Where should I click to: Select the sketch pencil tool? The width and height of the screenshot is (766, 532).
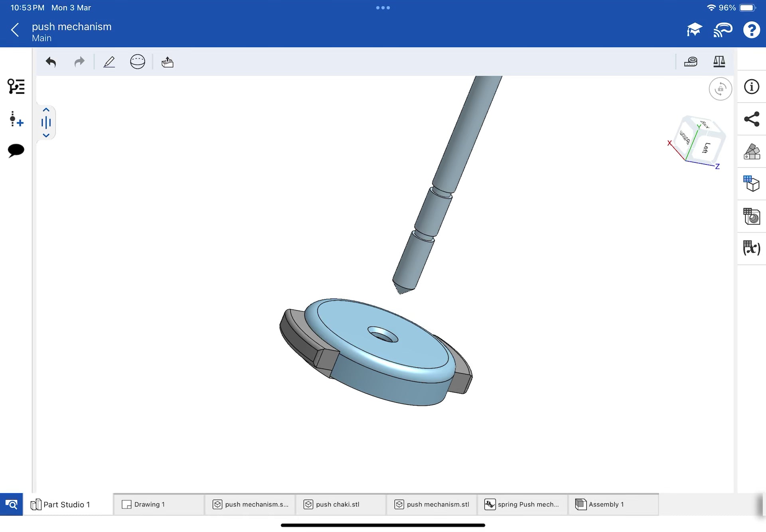109,62
